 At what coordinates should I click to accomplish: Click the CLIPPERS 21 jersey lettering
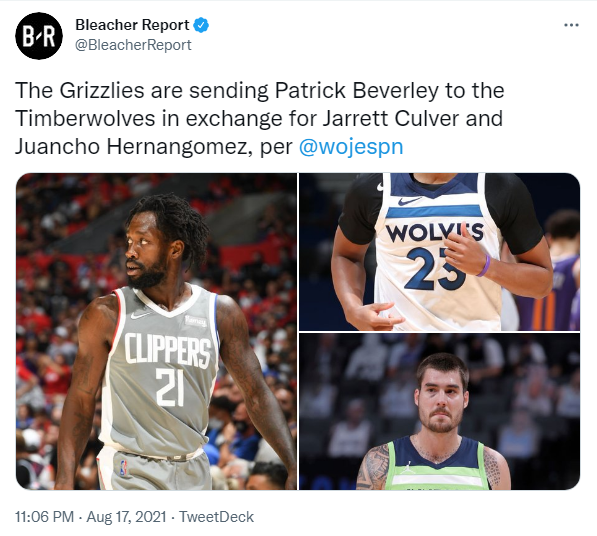(168, 369)
